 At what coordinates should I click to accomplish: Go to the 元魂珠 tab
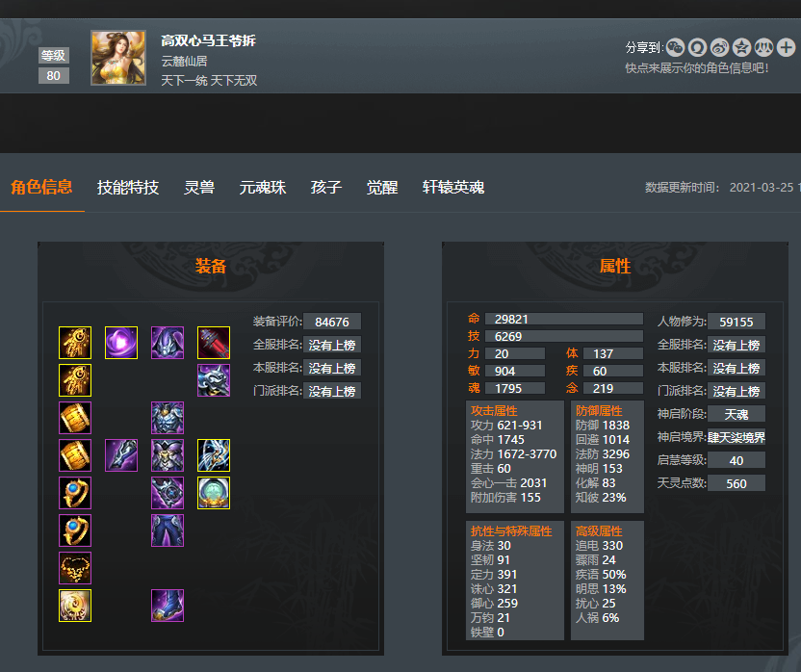263,187
